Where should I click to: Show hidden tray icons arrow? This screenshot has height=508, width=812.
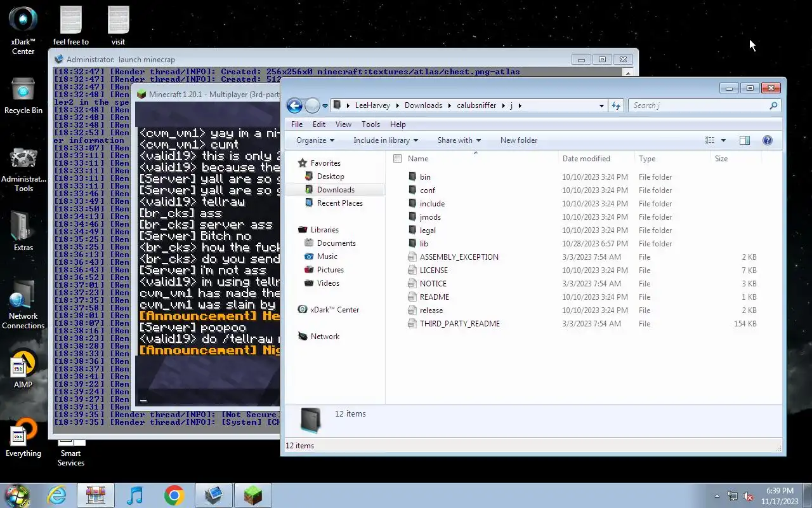717,496
